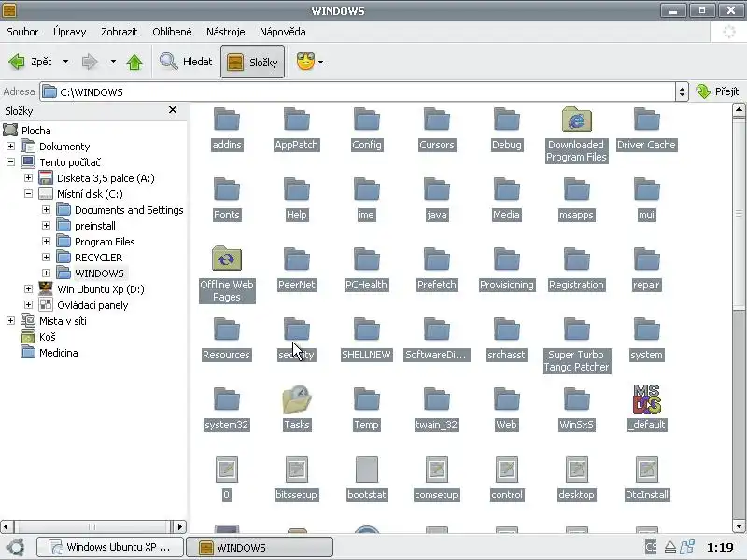
Task: Select the system32 folder icon
Action: click(226, 399)
